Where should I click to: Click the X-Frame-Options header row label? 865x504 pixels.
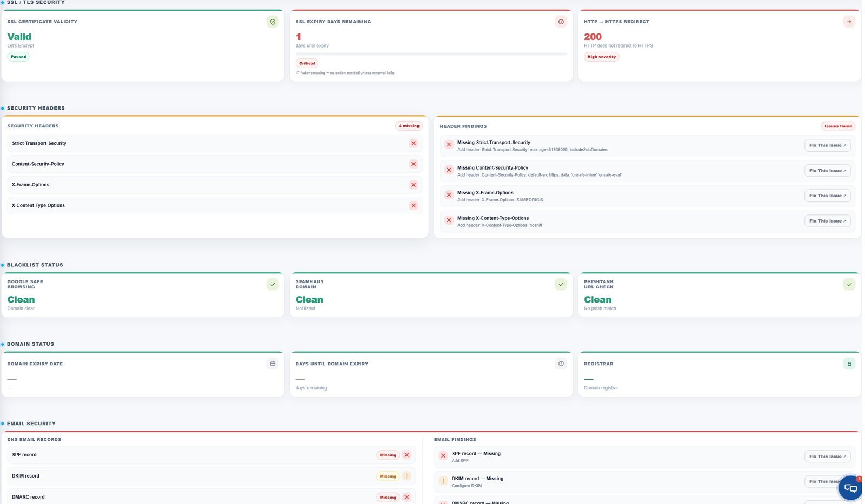pyautogui.click(x=30, y=185)
